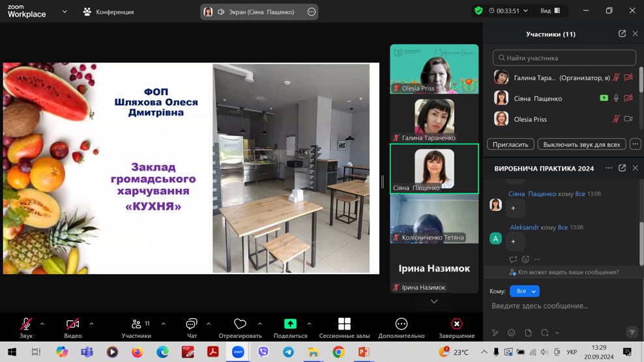This screenshot has width=644, height=362.
Task: Open Breakout Rooms (Сессионные залы)
Action: [x=344, y=324]
